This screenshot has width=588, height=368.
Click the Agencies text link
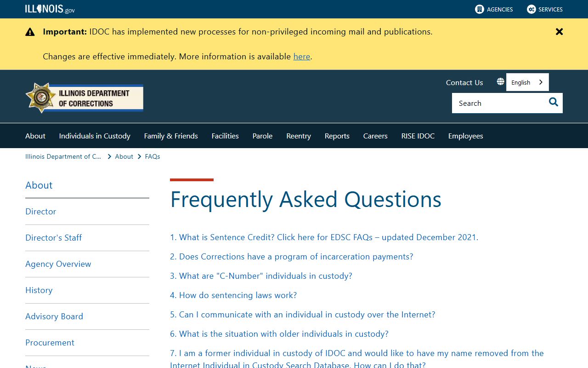tap(500, 9)
